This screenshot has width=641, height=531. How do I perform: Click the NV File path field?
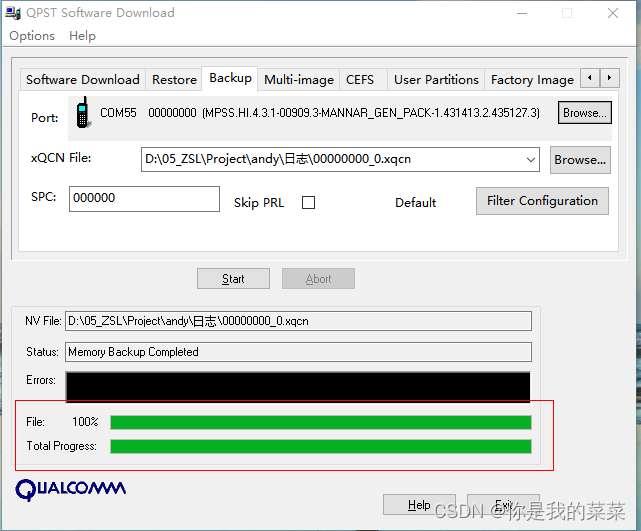point(298,321)
